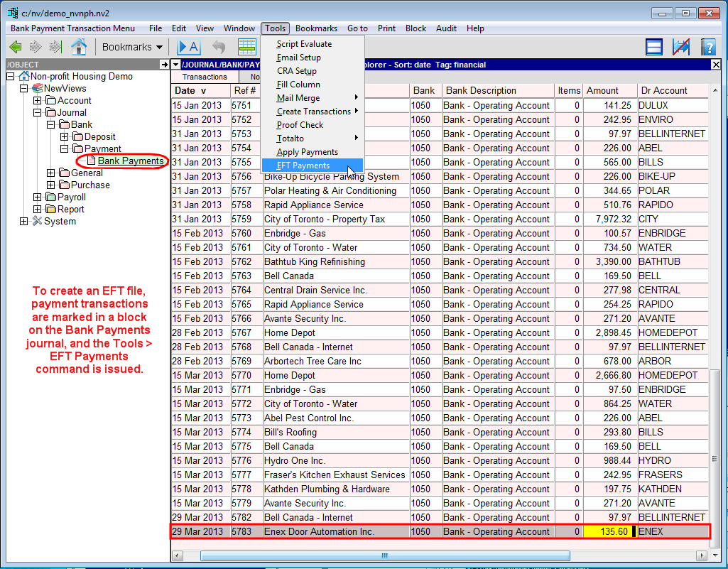Image resolution: width=728 pixels, height=569 pixels.
Task: Click the green table grid toolbar icon
Action: click(246, 47)
